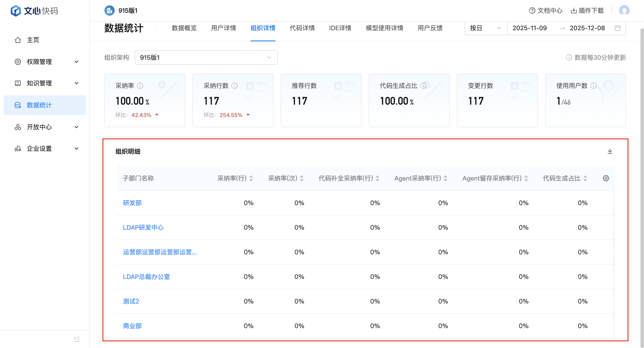
Task: Click info icon beside 采纳行数
Action: click(234, 86)
